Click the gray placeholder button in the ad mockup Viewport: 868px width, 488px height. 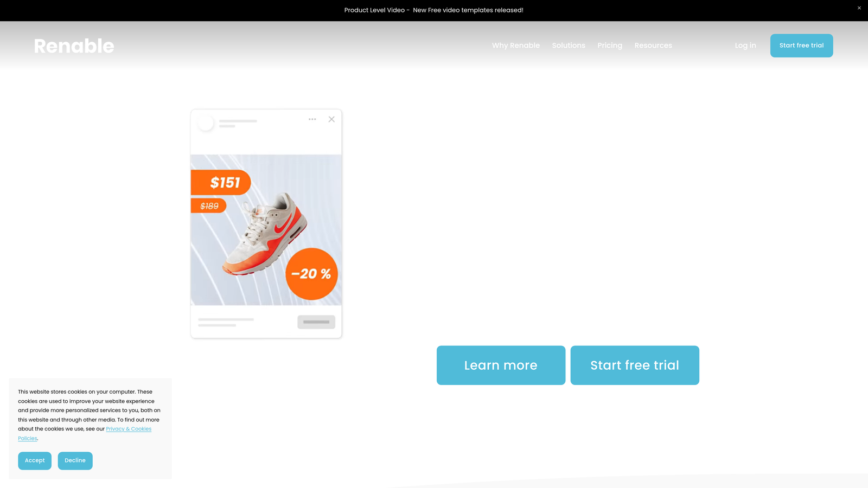point(316,322)
